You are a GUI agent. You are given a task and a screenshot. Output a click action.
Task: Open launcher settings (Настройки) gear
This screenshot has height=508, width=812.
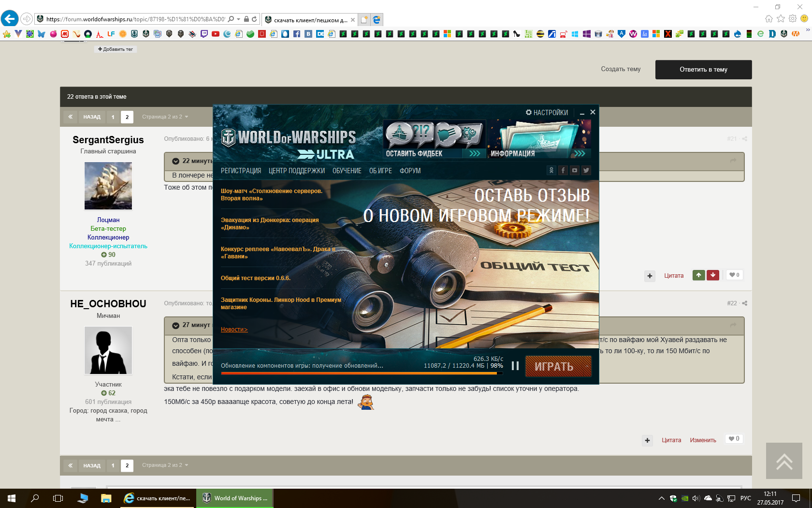(x=547, y=112)
